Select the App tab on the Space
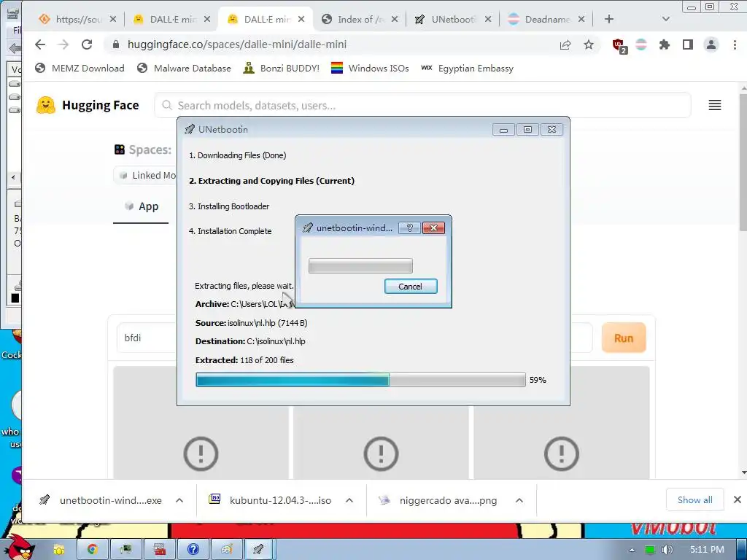The height and width of the screenshot is (560, 747). (x=141, y=206)
